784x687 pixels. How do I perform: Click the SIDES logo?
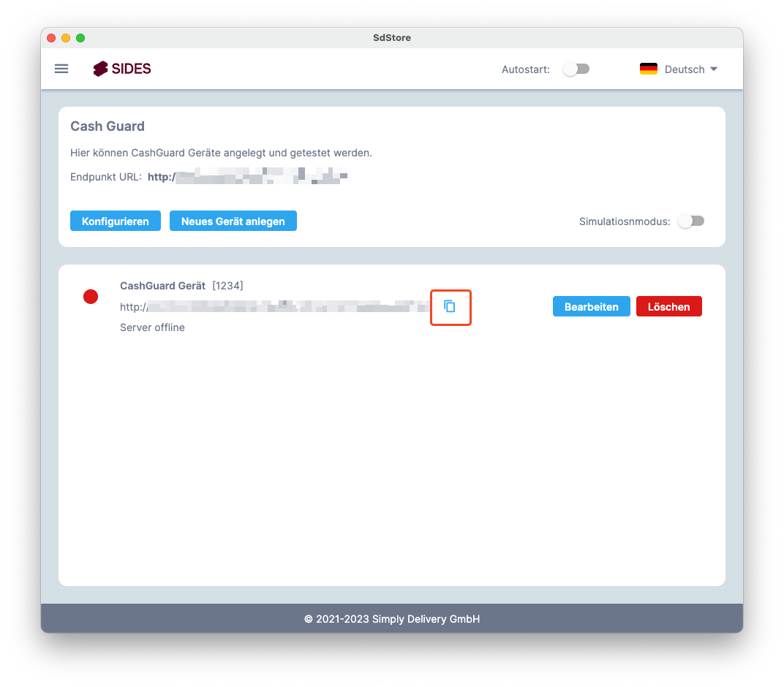pos(122,69)
